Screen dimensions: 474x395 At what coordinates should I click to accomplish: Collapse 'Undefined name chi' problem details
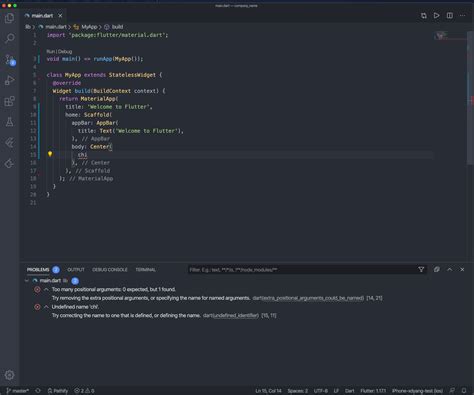pyautogui.click(x=46, y=307)
